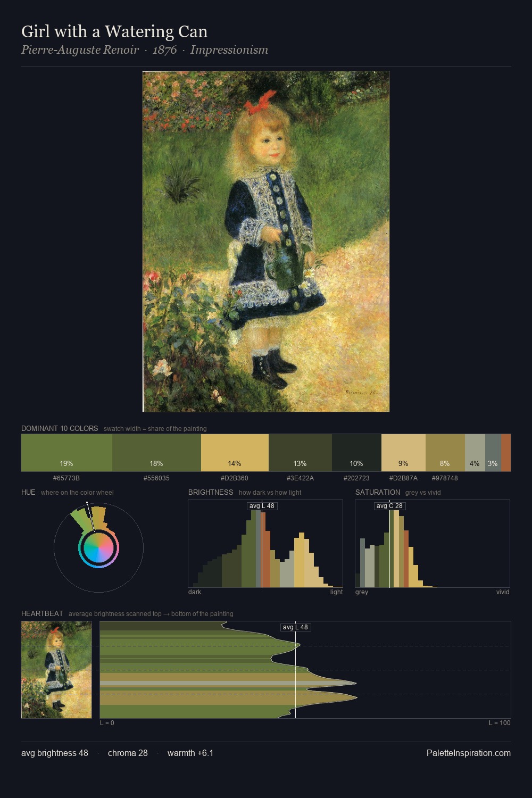Open the PaletteInspiration.com link
This screenshot has height=798, width=532.
pyautogui.click(x=469, y=753)
